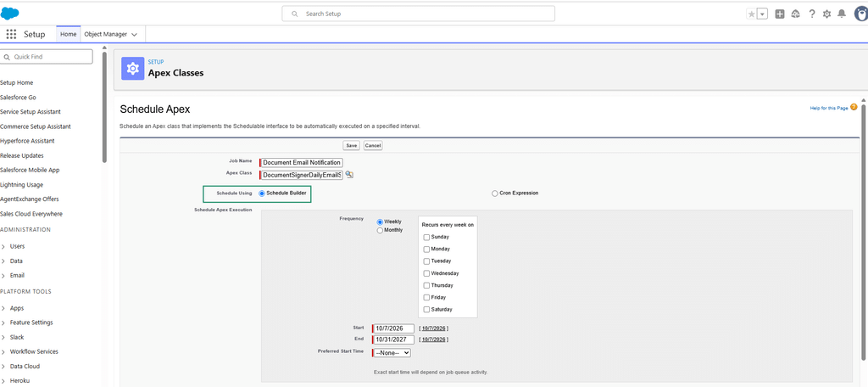
Task: Open the global actions plus icon
Action: tap(780, 14)
